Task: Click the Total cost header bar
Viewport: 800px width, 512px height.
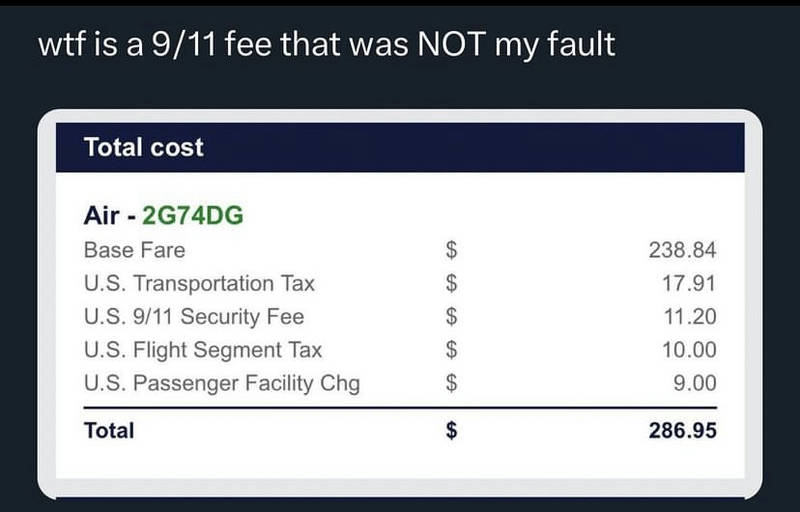Action: coord(400,147)
